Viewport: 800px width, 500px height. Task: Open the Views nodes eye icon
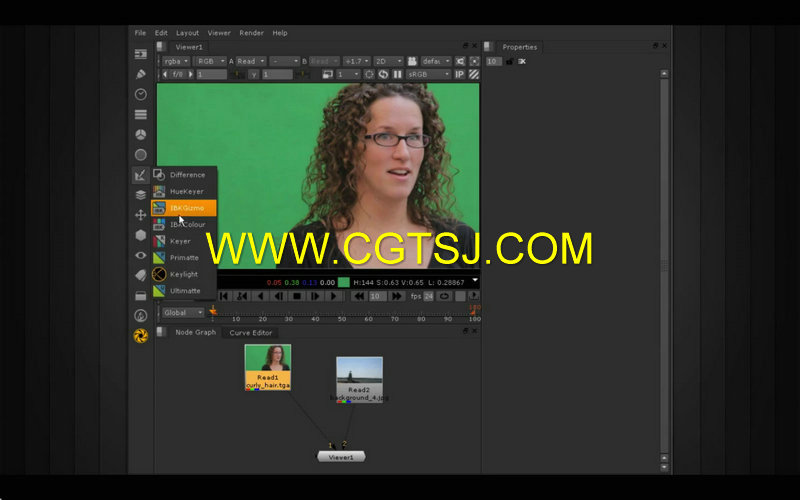(140, 255)
